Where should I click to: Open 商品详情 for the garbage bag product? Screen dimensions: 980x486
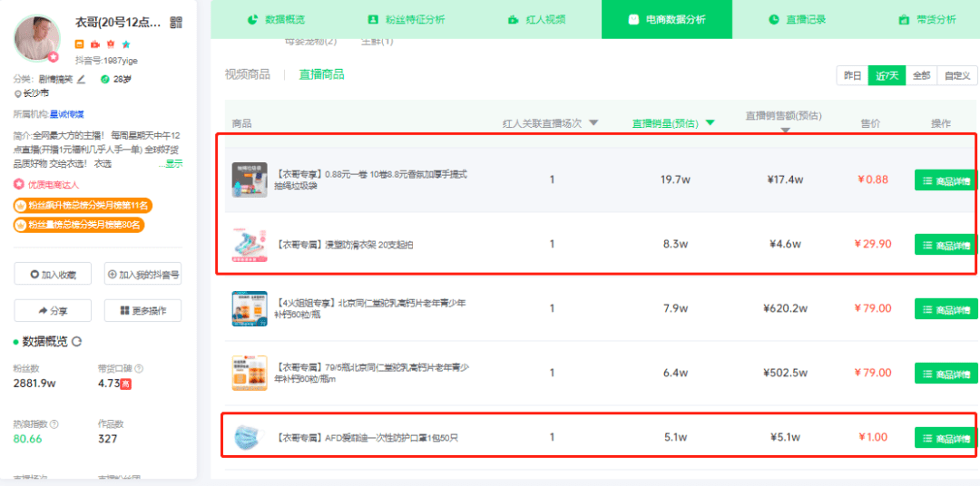click(946, 180)
